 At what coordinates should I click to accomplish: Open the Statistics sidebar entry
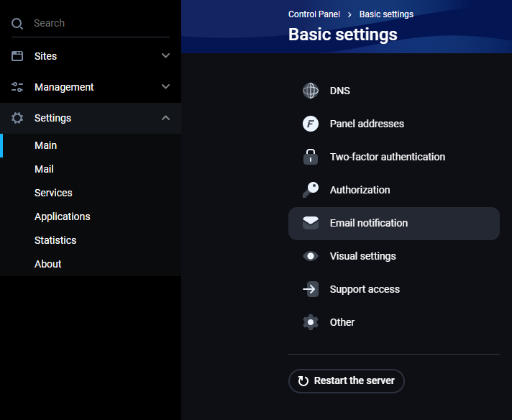coord(55,240)
